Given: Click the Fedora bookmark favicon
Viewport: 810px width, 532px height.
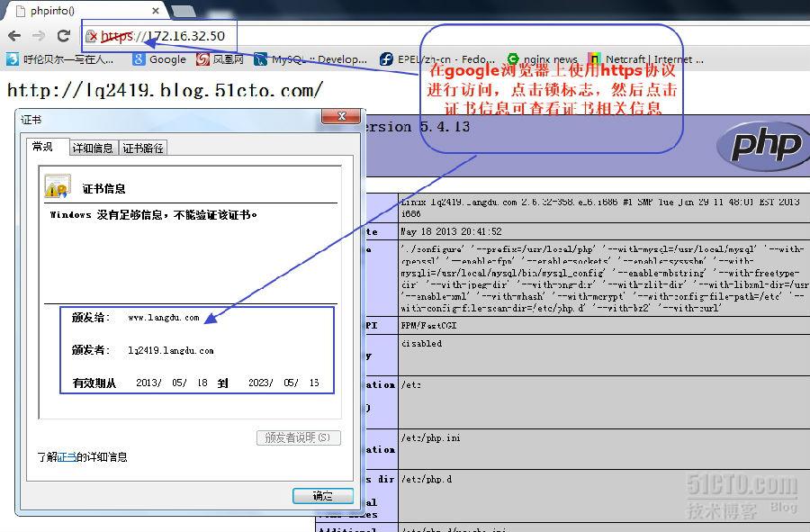Looking at the screenshot, I should [386, 59].
